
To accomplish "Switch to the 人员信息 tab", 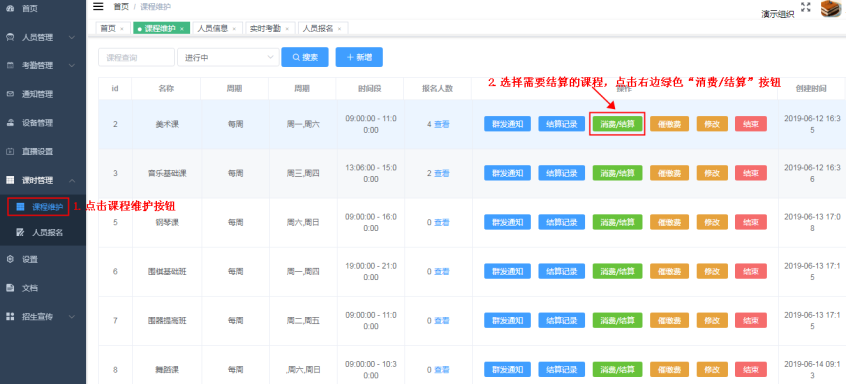I will tap(216, 28).
